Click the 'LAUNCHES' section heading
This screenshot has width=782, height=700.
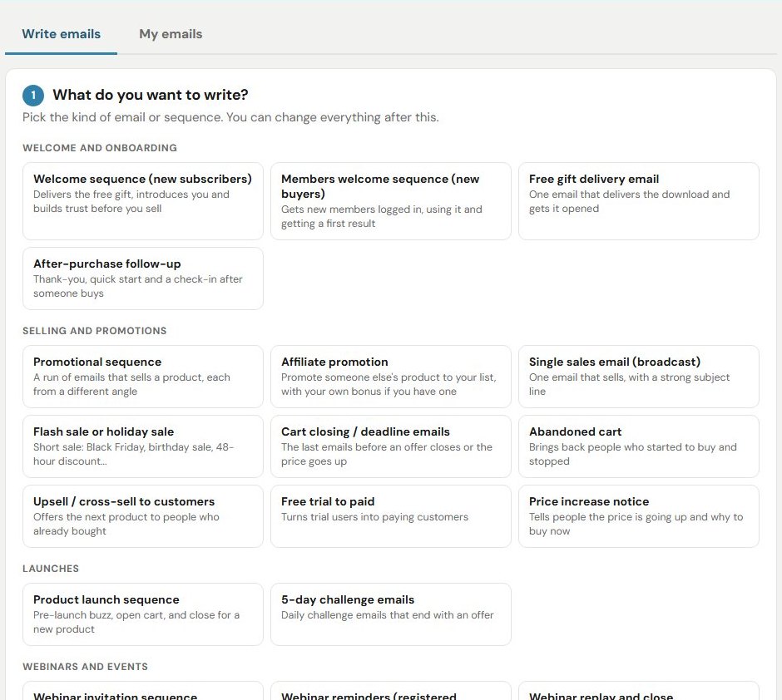pos(51,569)
